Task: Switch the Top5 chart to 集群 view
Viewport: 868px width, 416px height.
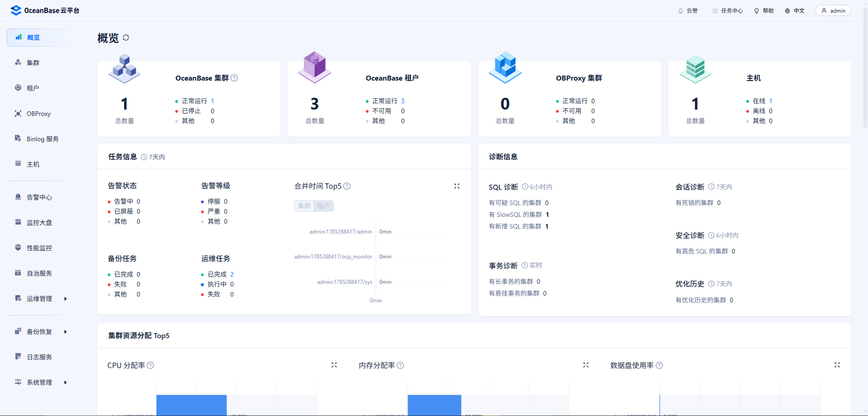Action: pyautogui.click(x=304, y=206)
